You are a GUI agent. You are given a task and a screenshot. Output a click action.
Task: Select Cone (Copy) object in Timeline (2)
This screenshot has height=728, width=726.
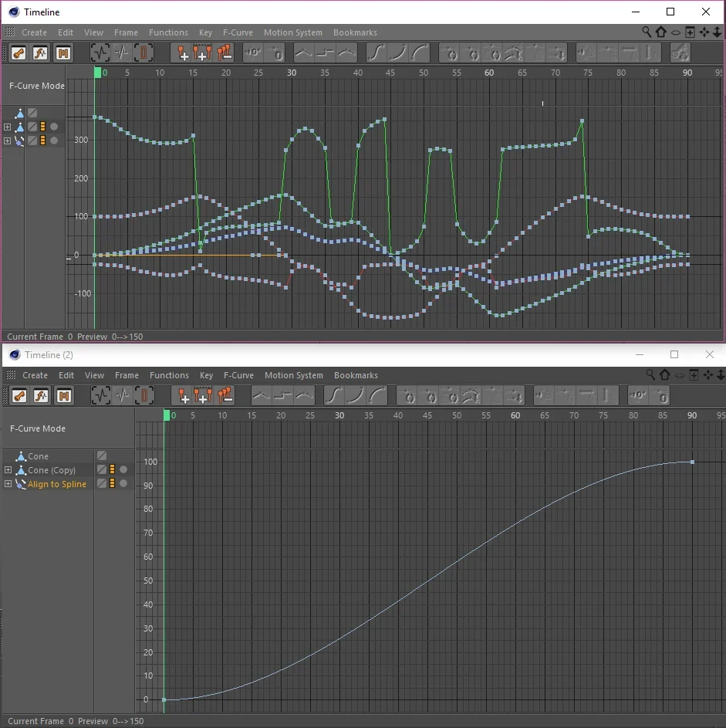52,470
